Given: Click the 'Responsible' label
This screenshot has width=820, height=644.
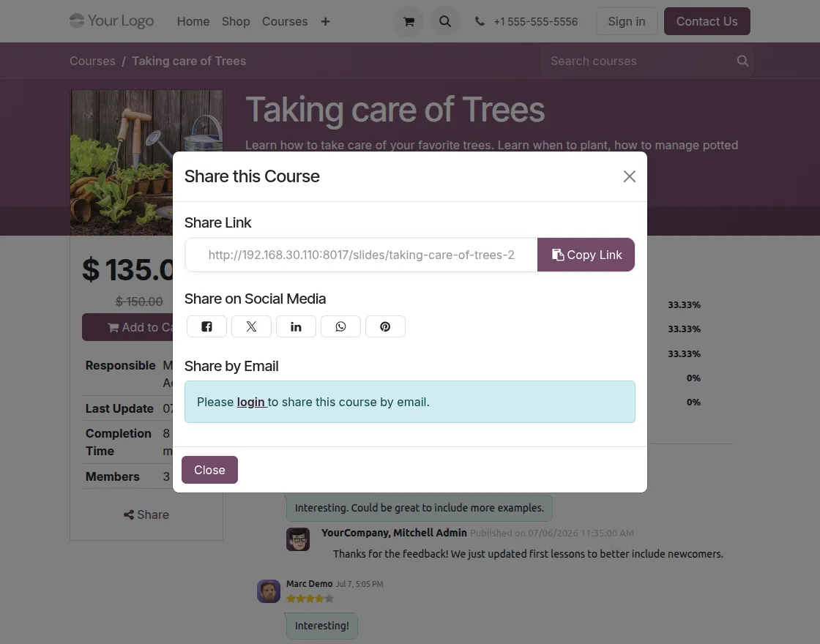Looking at the screenshot, I should pyautogui.click(x=121, y=365).
